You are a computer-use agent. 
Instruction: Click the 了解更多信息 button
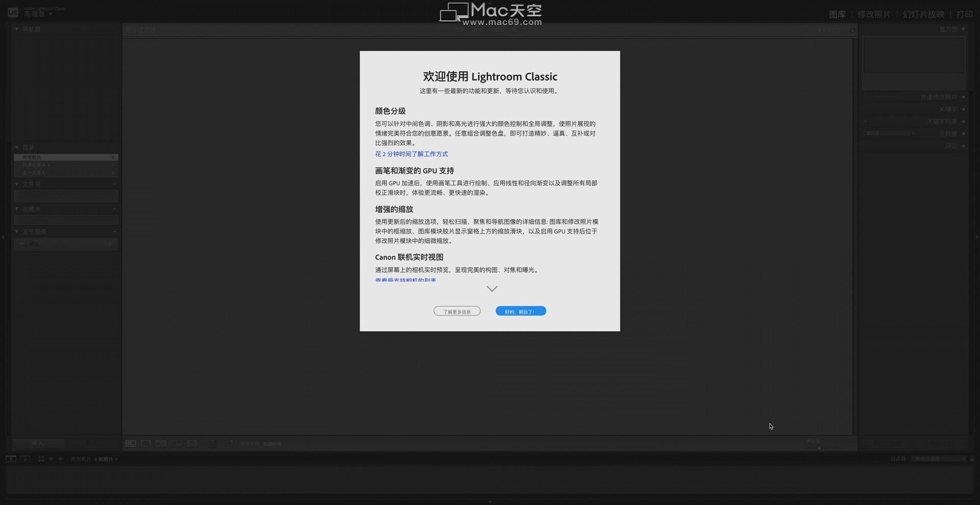click(457, 311)
